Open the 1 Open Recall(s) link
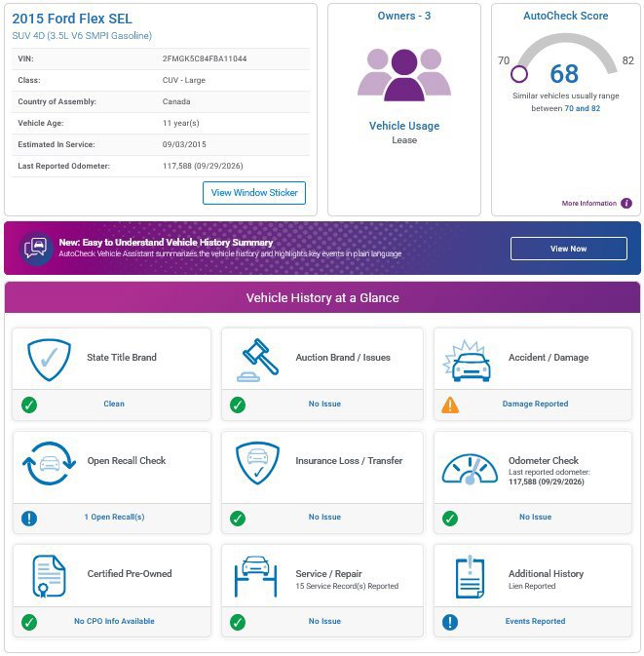The width and height of the screenshot is (644, 656). coord(114,517)
